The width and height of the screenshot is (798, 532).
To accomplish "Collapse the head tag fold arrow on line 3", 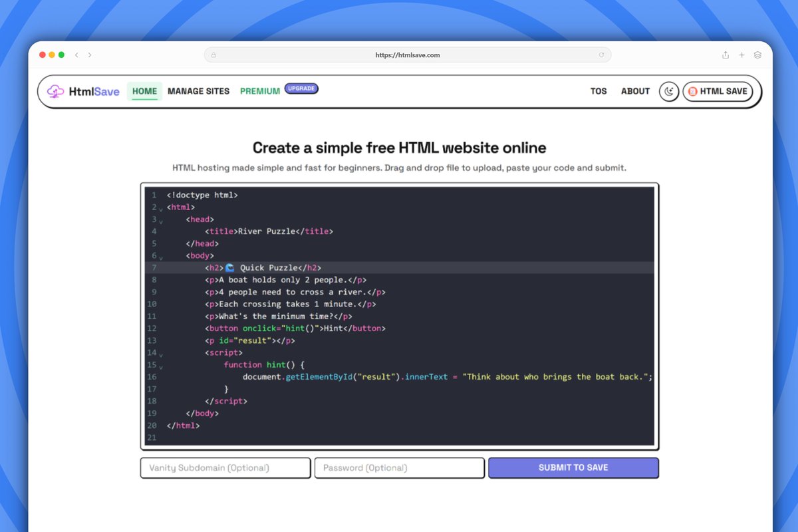I will pyautogui.click(x=161, y=221).
